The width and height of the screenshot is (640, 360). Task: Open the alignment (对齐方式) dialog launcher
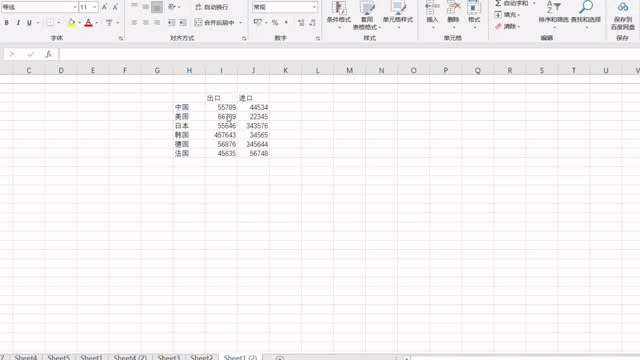point(244,38)
